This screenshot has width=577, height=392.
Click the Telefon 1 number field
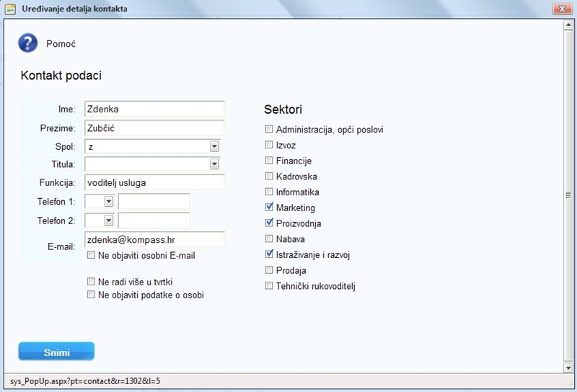[x=154, y=202]
